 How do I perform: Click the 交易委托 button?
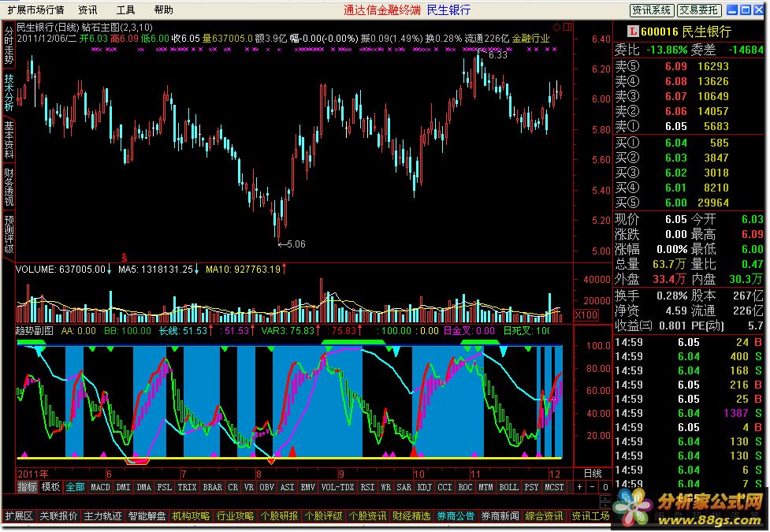(699, 9)
